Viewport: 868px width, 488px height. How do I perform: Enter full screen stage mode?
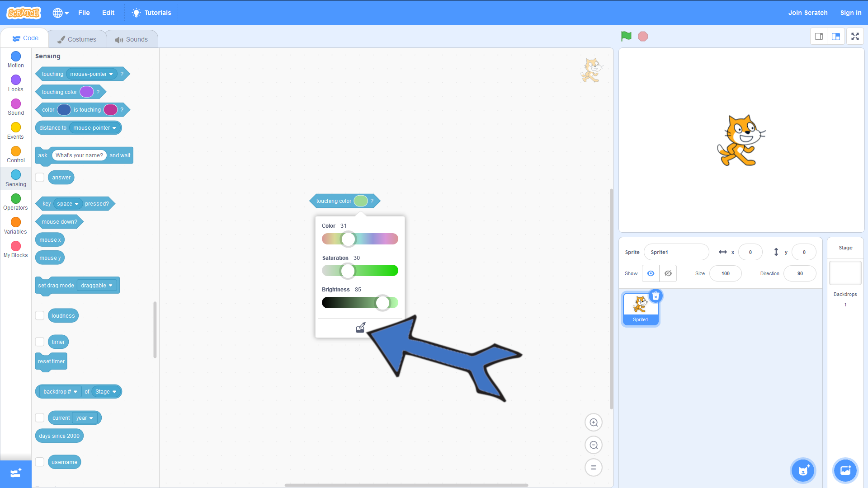coord(855,37)
